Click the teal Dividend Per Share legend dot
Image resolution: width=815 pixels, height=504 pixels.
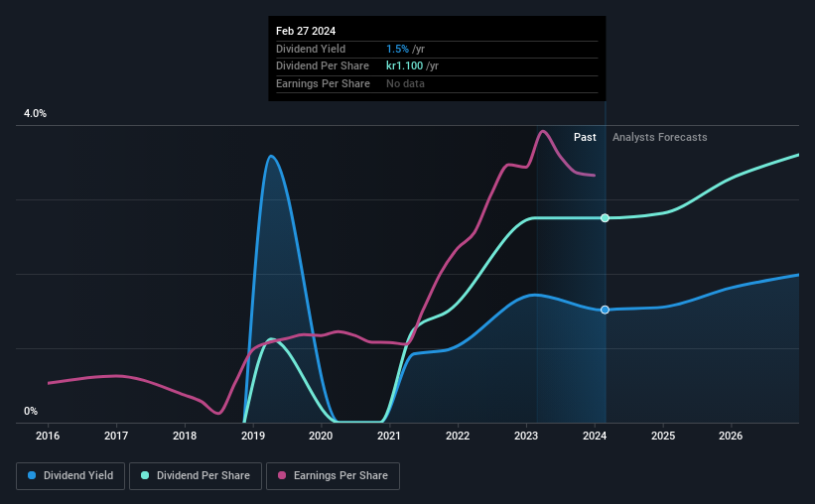tap(145, 475)
